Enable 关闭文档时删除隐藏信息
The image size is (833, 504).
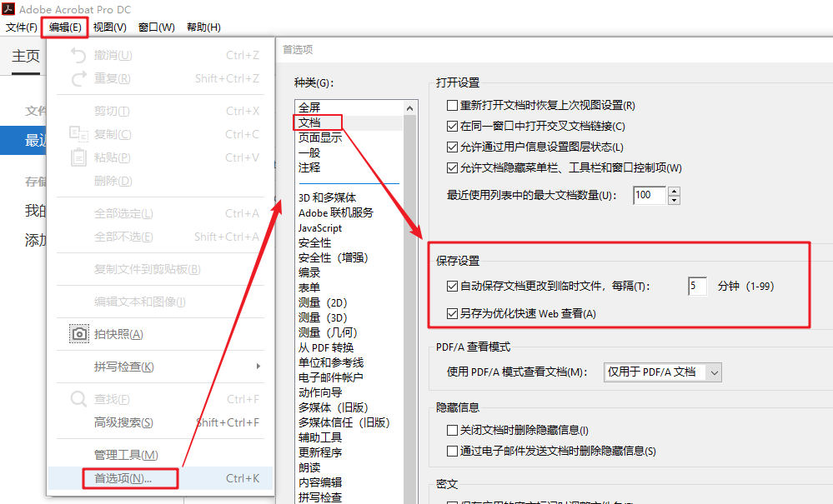[x=452, y=430]
